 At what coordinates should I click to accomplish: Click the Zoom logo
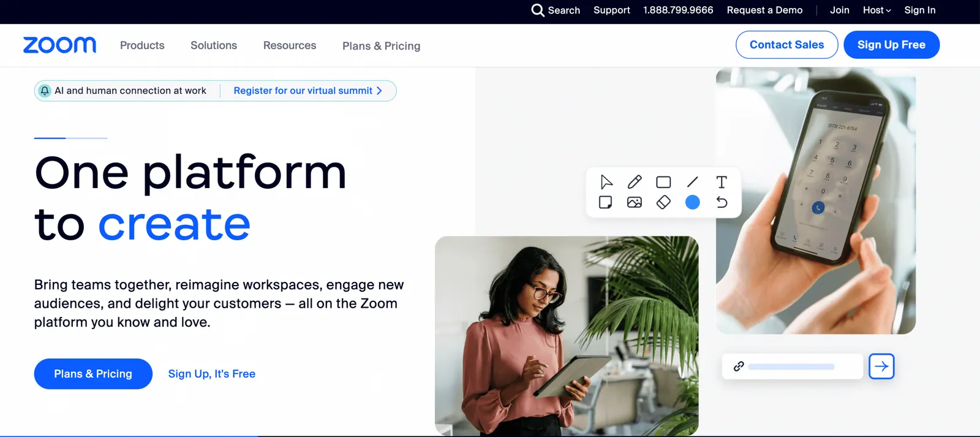tap(59, 45)
